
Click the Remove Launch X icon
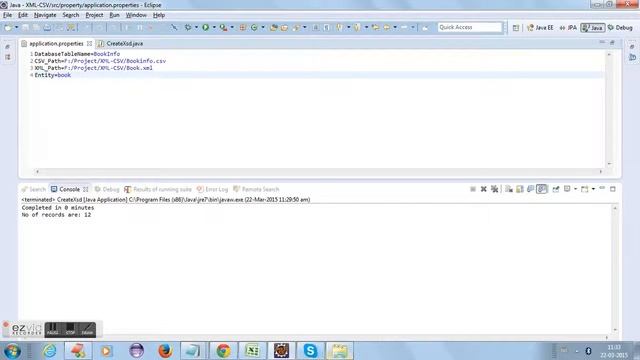click(x=484, y=189)
